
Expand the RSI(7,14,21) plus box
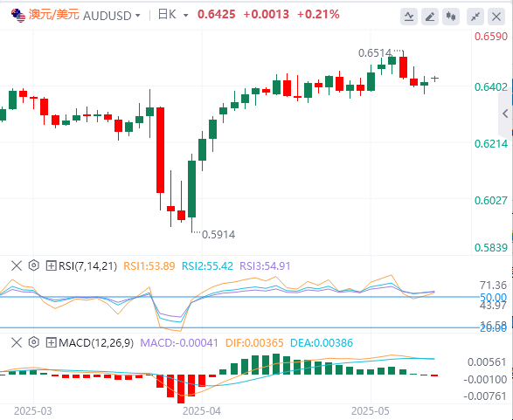coord(51,265)
